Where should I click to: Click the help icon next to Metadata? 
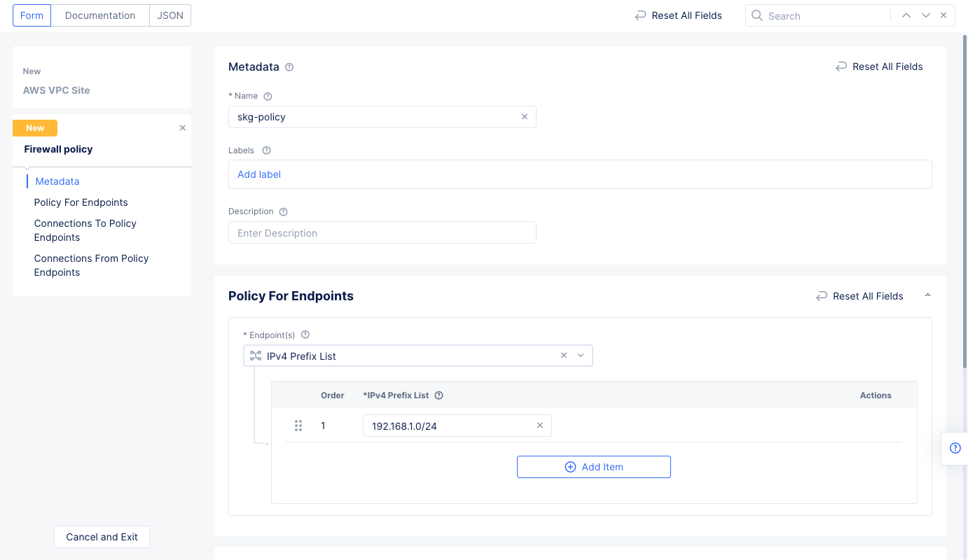click(x=289, y=67)
